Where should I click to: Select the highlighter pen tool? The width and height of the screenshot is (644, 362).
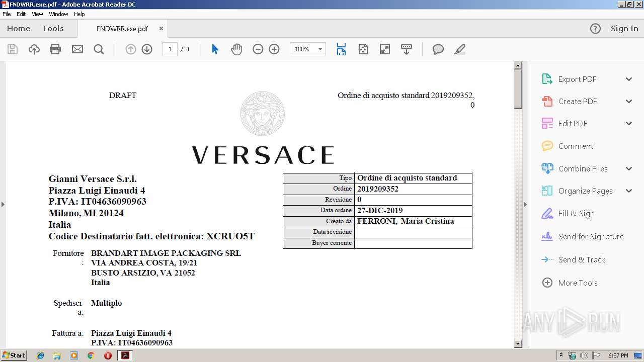[x=459, y=49]
